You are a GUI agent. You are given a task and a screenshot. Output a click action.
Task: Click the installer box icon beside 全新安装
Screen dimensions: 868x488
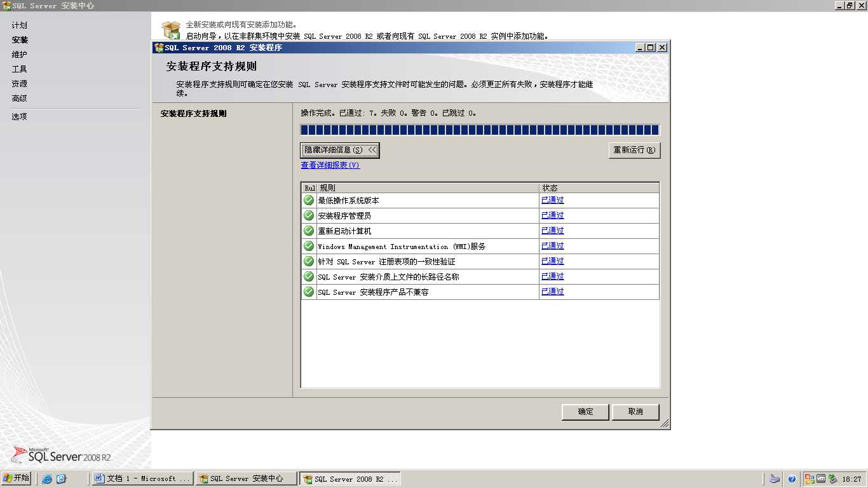click(x=171, y=30)
